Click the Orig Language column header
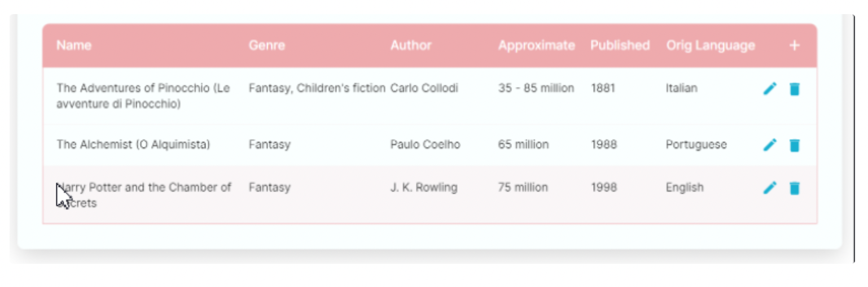 (x=710, y=46)
